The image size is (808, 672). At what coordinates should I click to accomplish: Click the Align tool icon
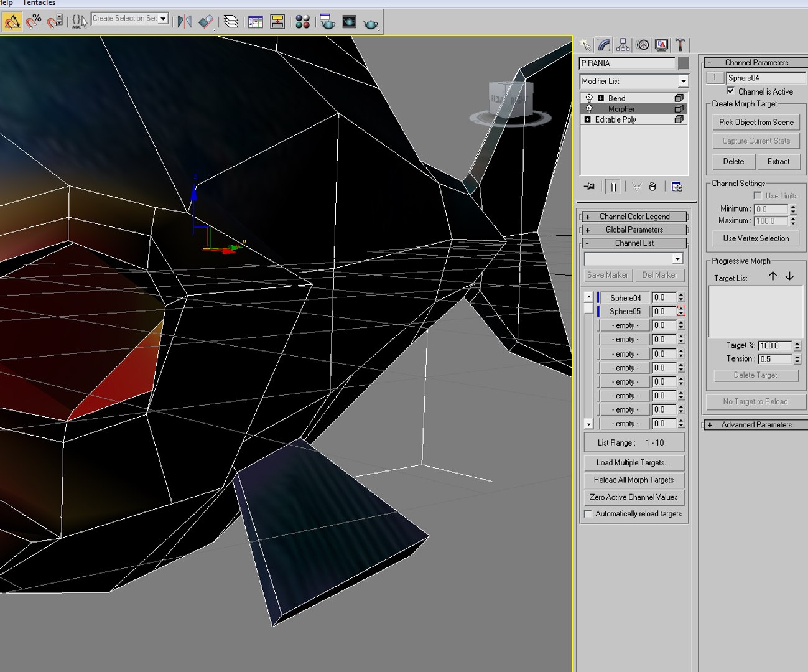[x=206, y=22]
